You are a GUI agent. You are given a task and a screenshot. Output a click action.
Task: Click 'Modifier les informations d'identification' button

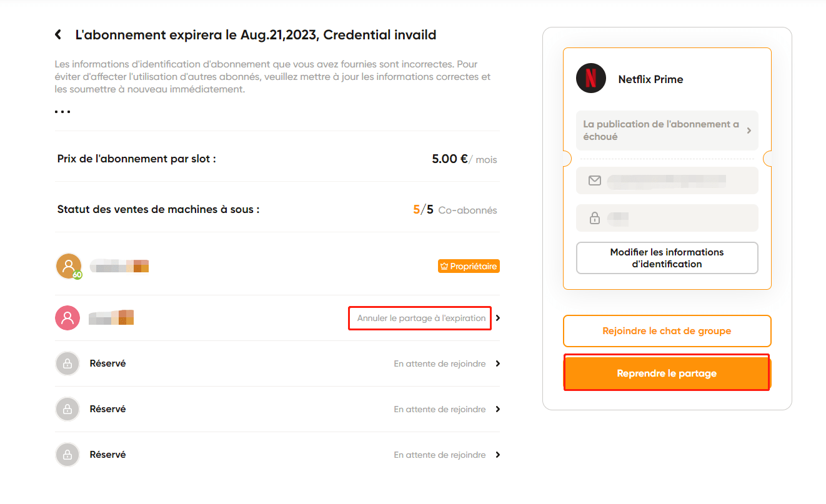[x=667, y=258]
